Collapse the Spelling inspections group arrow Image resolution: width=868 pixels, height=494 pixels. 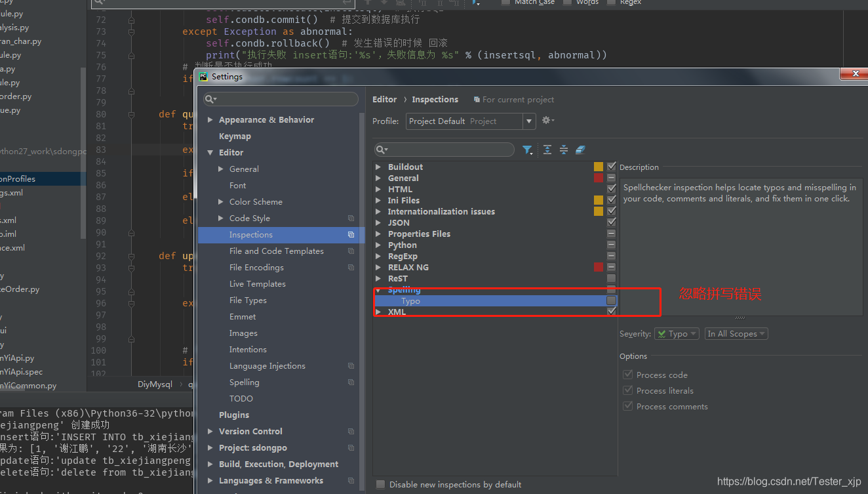pos(378,290)
